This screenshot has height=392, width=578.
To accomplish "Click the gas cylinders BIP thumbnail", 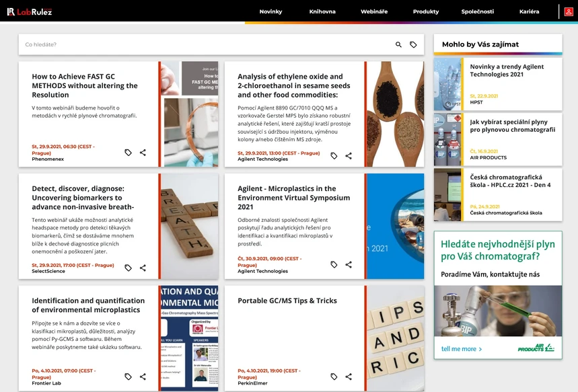I will [447, 140].
